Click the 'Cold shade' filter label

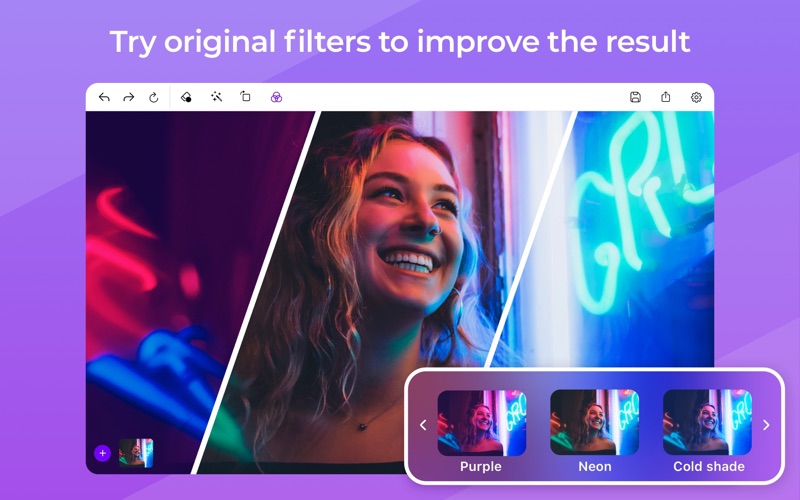coord(709,466)
